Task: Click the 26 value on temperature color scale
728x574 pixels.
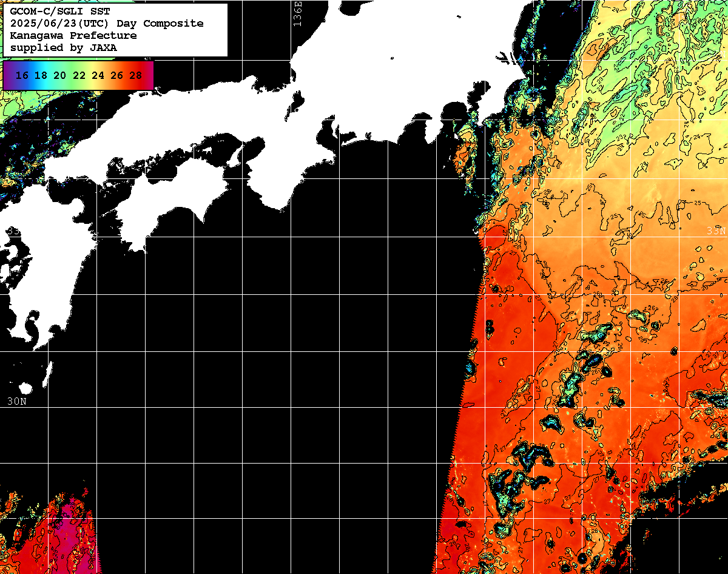Action: click(x=116, y=75)
